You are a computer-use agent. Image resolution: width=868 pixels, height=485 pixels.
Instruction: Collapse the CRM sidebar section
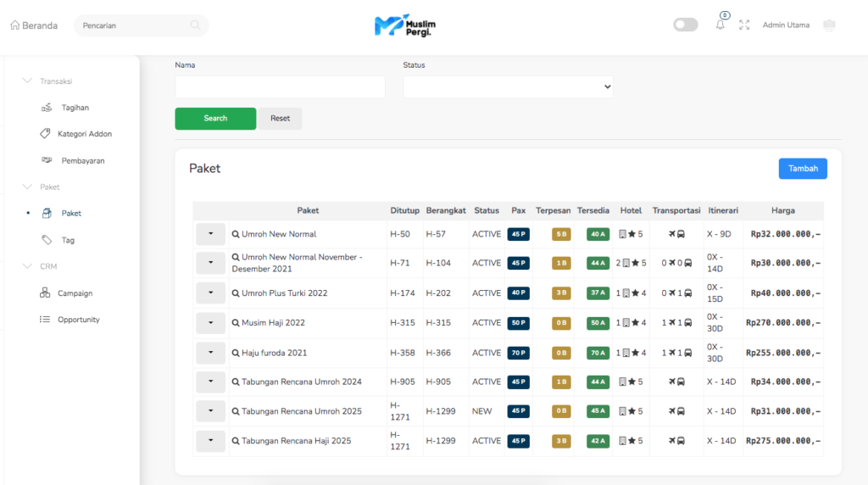(26, 266)
